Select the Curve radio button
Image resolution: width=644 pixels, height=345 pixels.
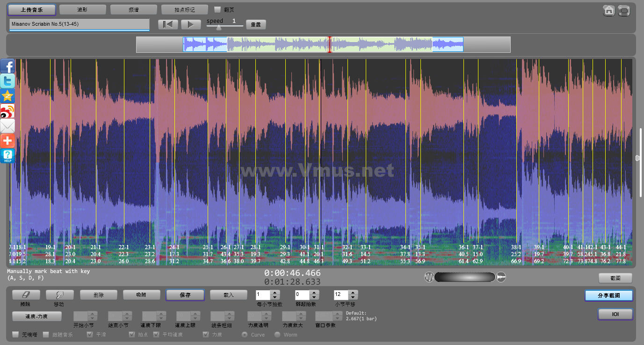tap(244, 335)
